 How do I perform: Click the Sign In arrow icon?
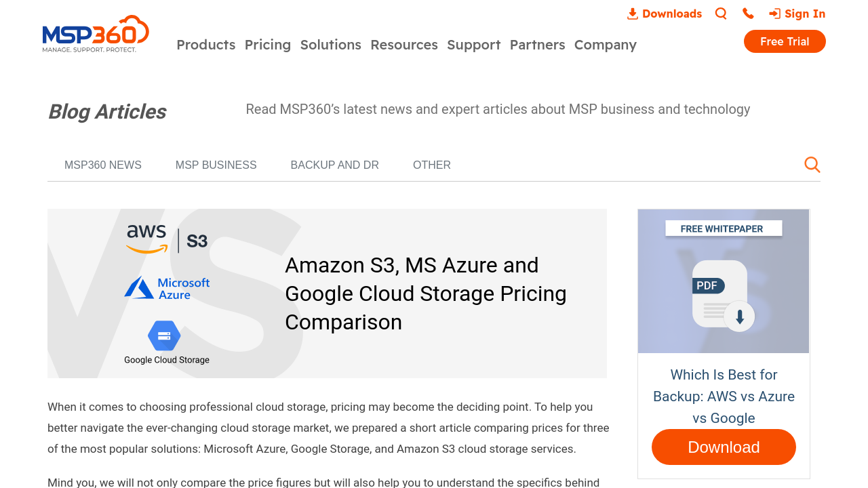click(x=774, y=14)
